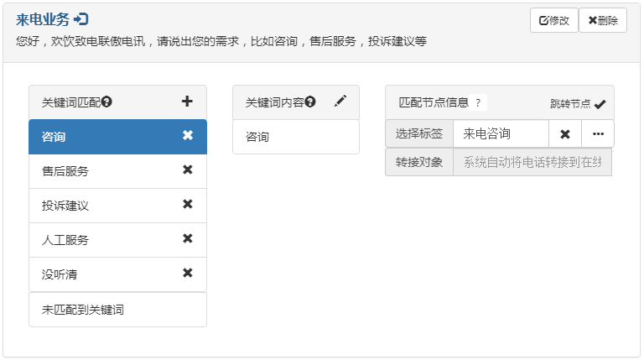Click the 转接对象 input field
The width and height of the screenshot is (644, 360).
click(x=532, y=163)
